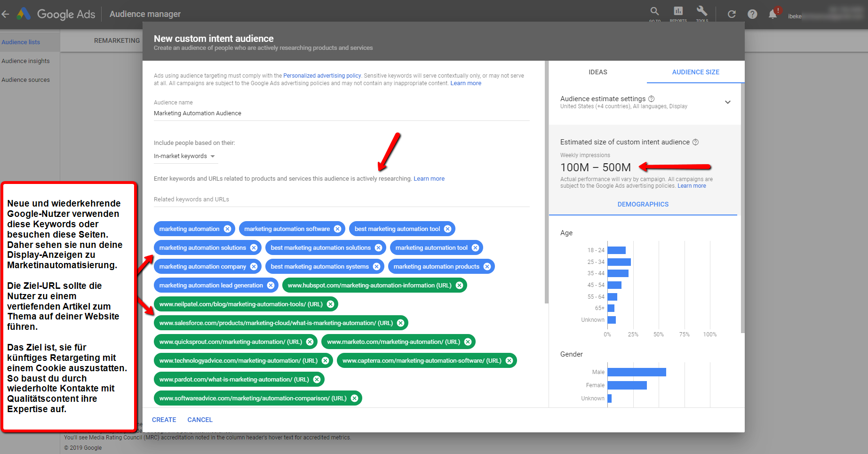Image resolution: width=868 pixels, height=454 pixels.
Task: Open the search Go To icon
Action: tap(654, 11)
